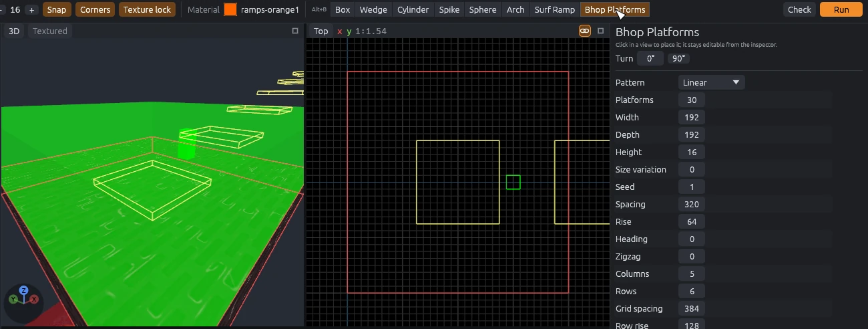Screen dimensions: 868x329
Task: Open the Top view orientation selector
Action: coord(321,31)
